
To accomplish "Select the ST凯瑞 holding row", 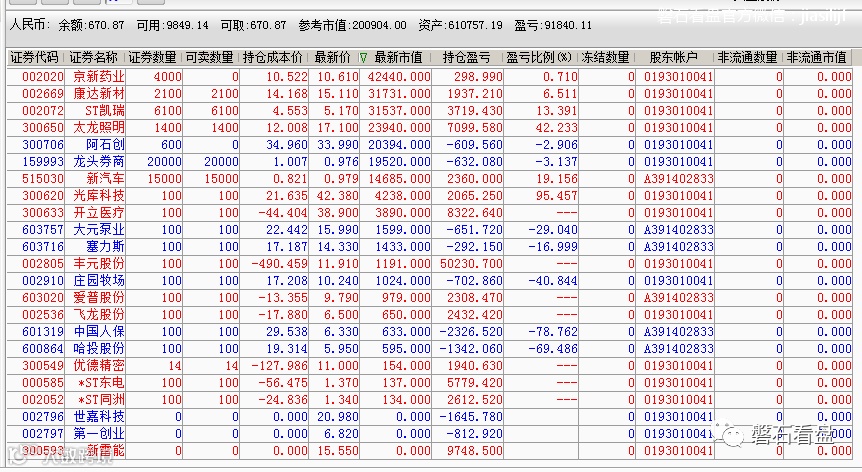I will [x=429, y=110].
